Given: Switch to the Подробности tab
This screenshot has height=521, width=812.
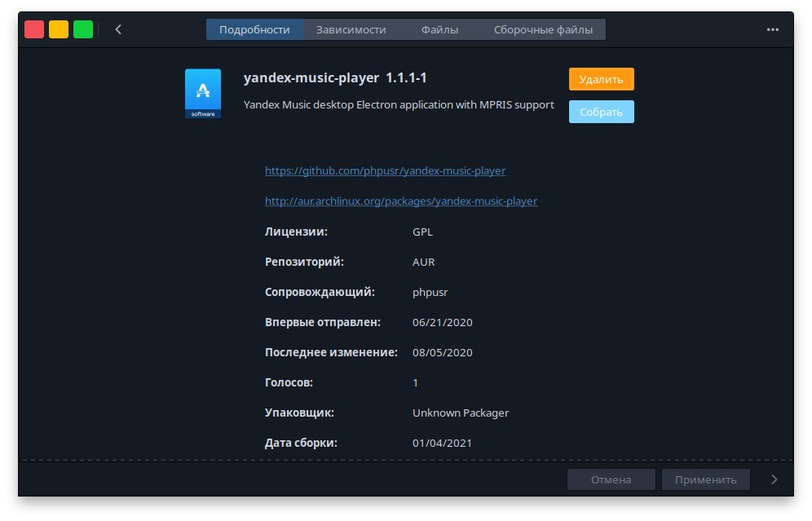Looking at the screenshot, I should click(x=254, y=29).
